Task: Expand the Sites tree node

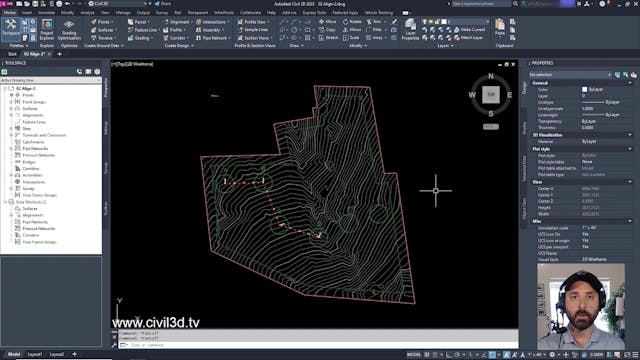Action: [x=11, y=129]
